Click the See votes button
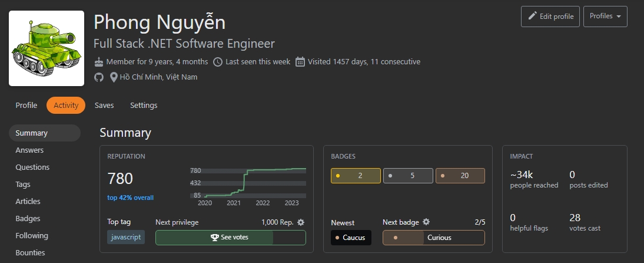 click(230, 238)
